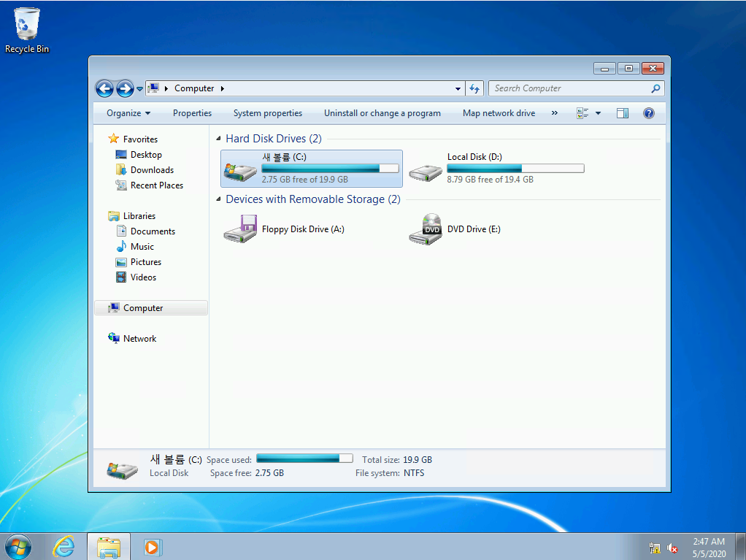Click '8.79 GB free of 19.4 GB' text
746x560 pixels.
(490, 180)
